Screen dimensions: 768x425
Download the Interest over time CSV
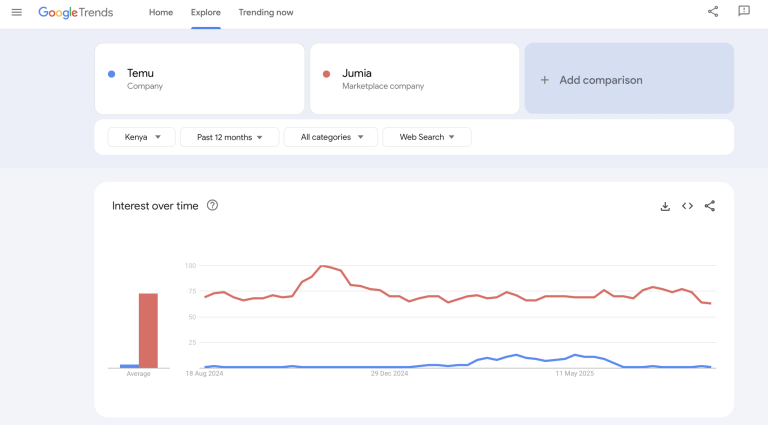pos(665,206)
